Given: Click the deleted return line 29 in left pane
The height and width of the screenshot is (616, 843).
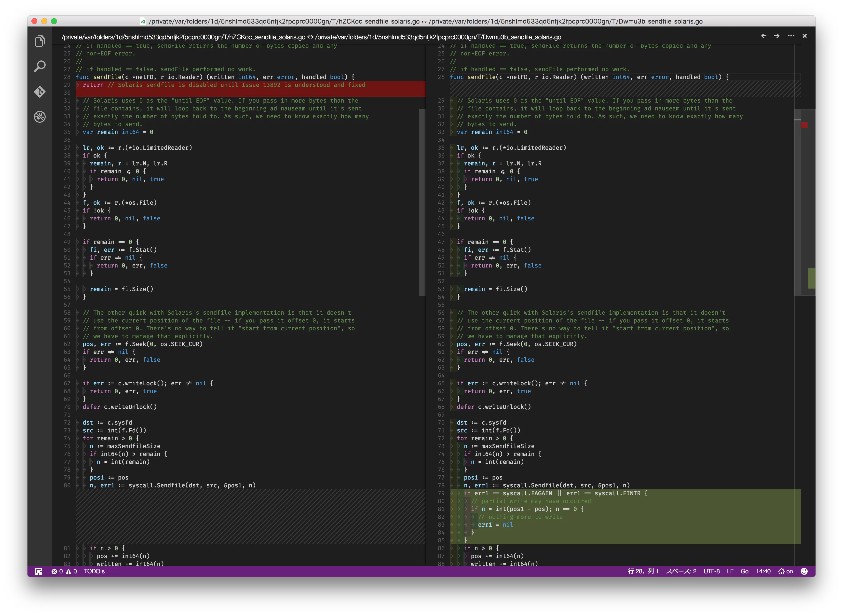Looking at the screenshot, I should tap(250, 85).
